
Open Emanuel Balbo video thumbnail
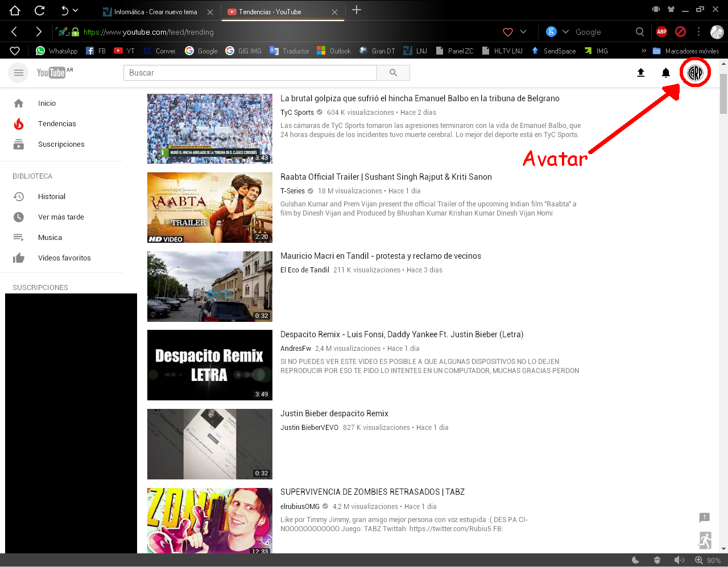pos(210,129)
